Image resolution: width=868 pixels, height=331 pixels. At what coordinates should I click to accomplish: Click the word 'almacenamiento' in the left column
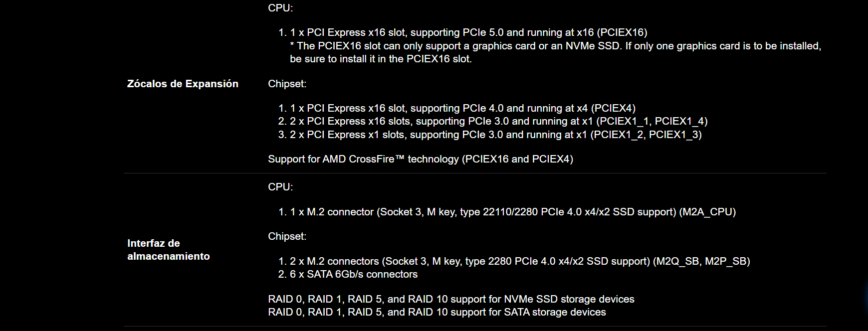coord(169,256)
